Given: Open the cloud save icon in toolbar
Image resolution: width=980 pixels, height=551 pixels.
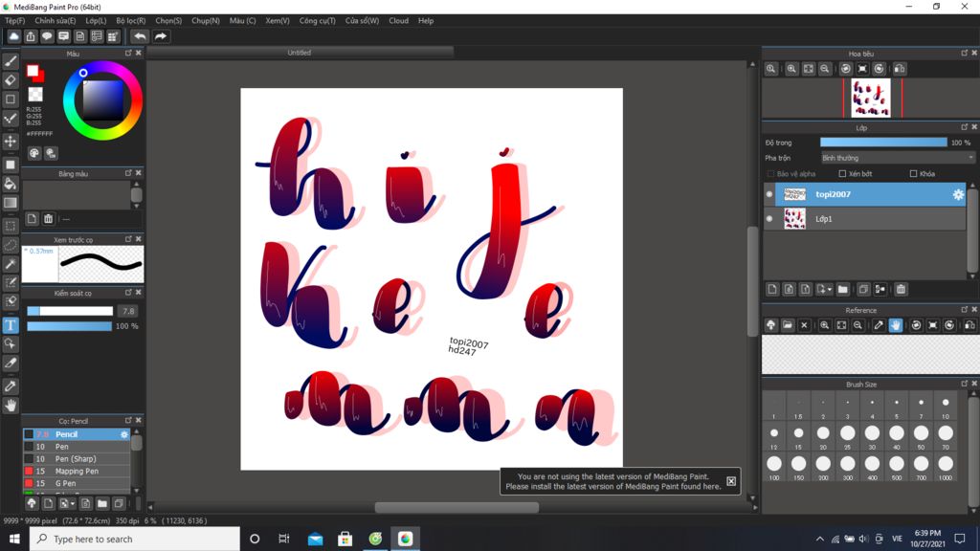Looking at the screenshot, I should (13, 36).
